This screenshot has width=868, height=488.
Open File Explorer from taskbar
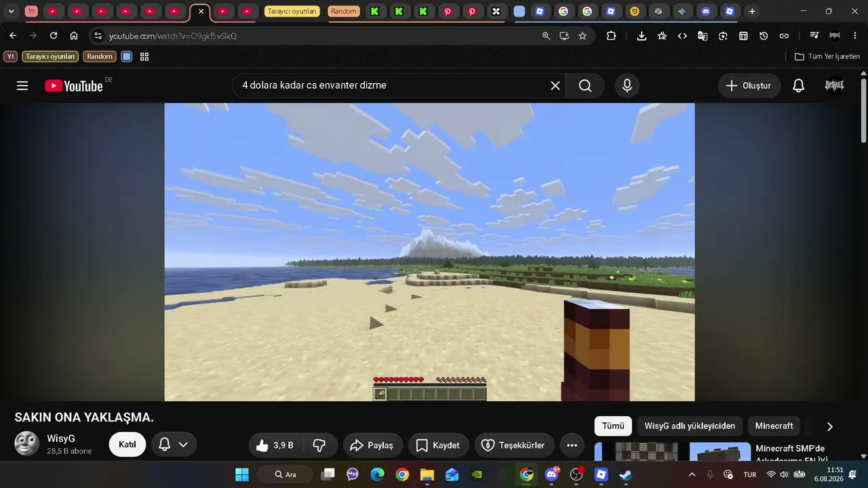tap(427, 474)
